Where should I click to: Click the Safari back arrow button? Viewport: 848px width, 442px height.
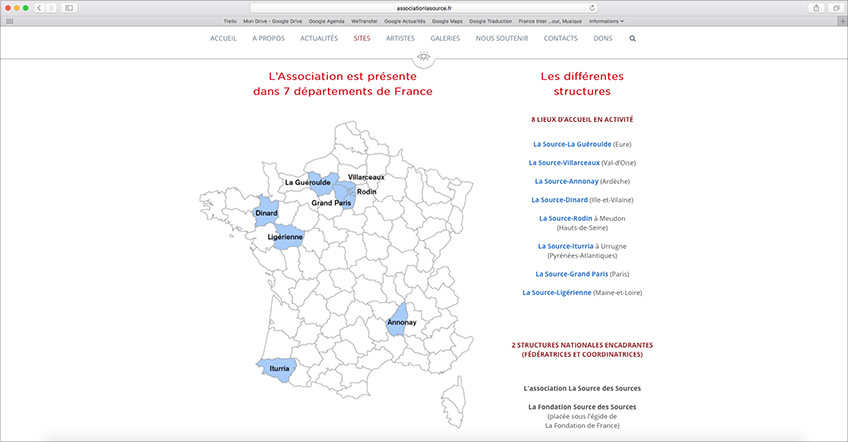pyautogui.click(x=38, y=8)
